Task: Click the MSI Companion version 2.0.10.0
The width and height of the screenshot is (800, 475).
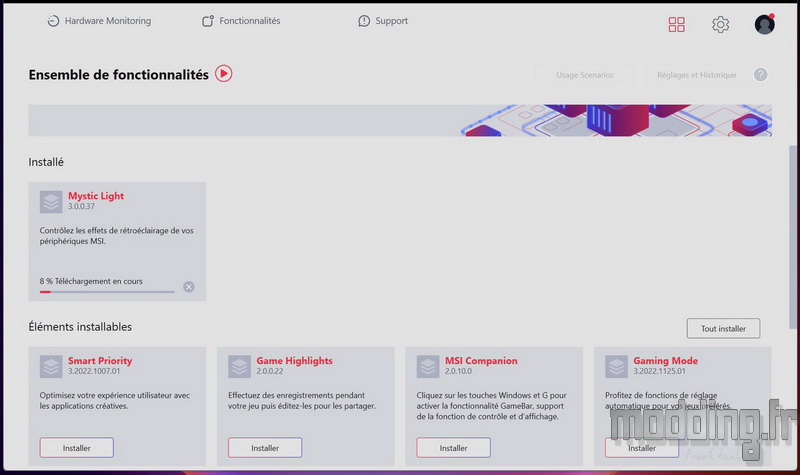Action: pos(458,371)
